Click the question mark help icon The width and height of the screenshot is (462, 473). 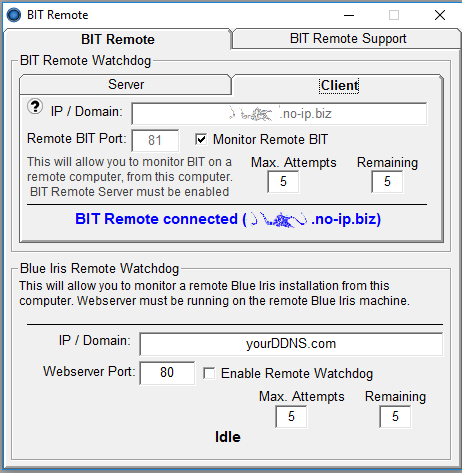tap(35, 107)
